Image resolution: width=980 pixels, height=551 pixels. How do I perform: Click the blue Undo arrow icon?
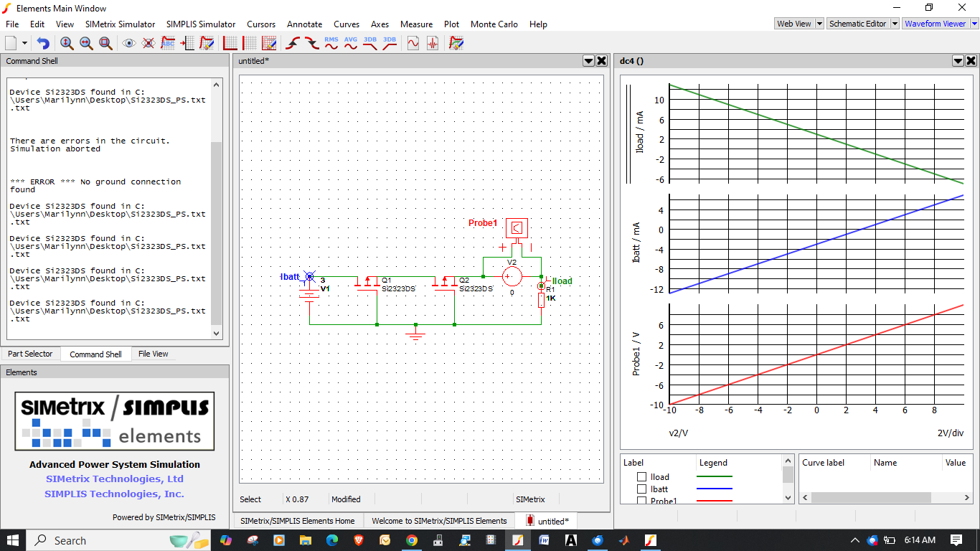[x=43, y=43]
